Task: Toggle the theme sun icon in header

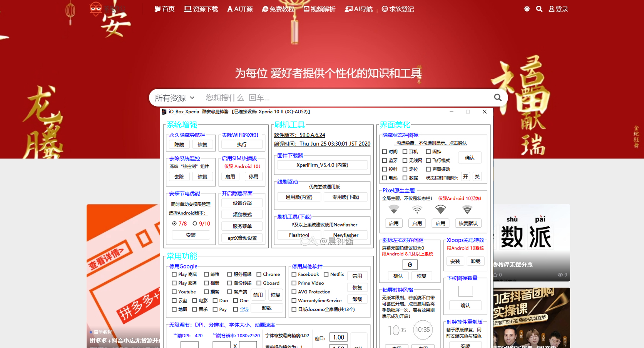Action: 527,9
